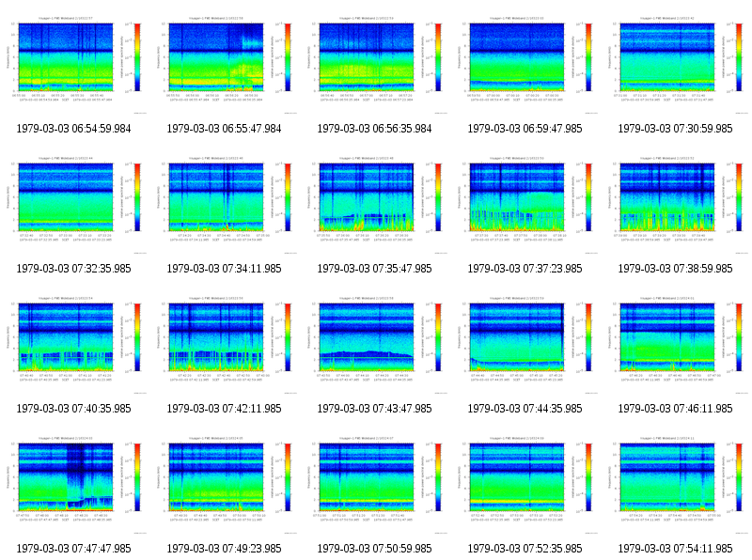Click the 1979-03-03 07:42:11.985 caption

[224, 409]
